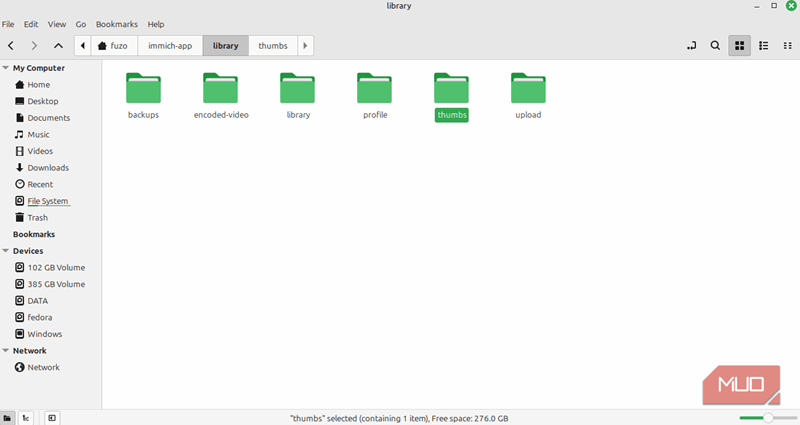Open the Go menu
The width and height of the screenshot is (800, 425).
[x=81, y=24]
